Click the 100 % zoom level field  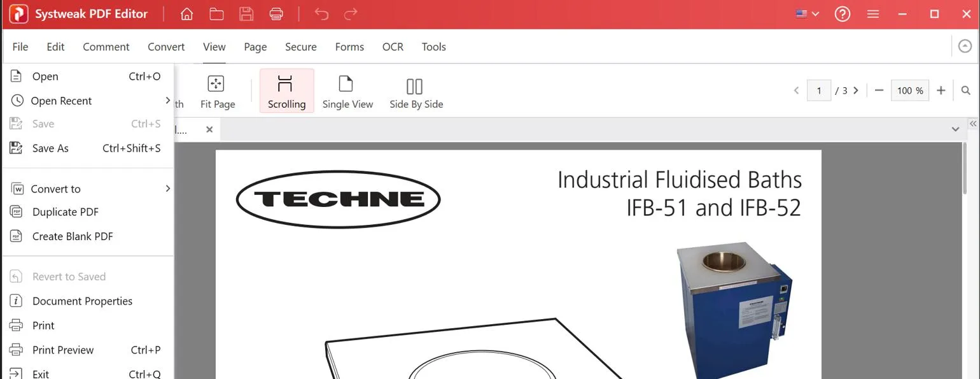pyautogui.click(x=910, y=90)
